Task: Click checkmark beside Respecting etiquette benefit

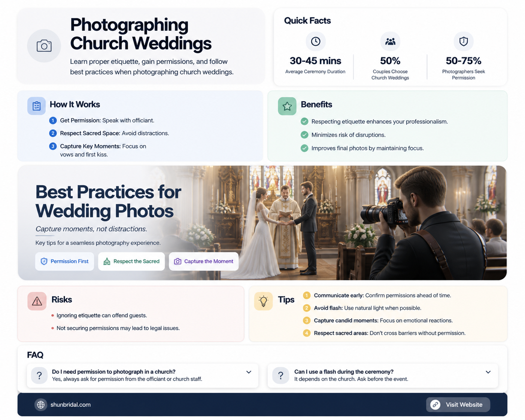Action: pos(304,121)
